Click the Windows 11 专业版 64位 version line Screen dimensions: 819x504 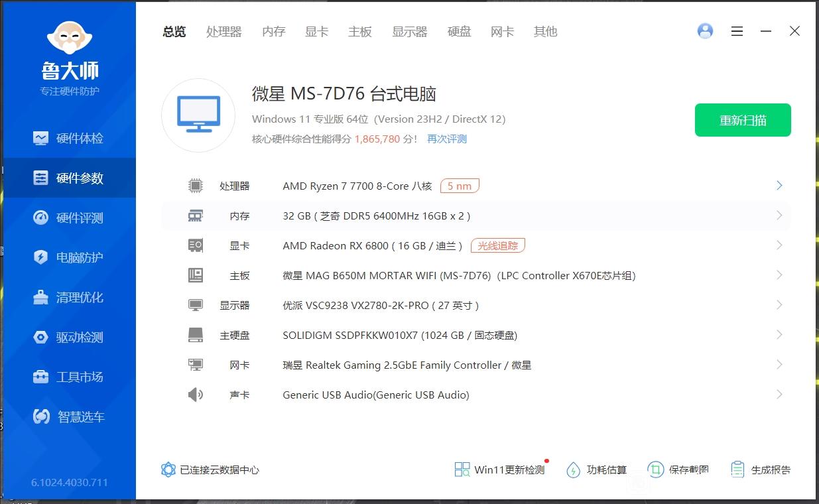(379, 119)
